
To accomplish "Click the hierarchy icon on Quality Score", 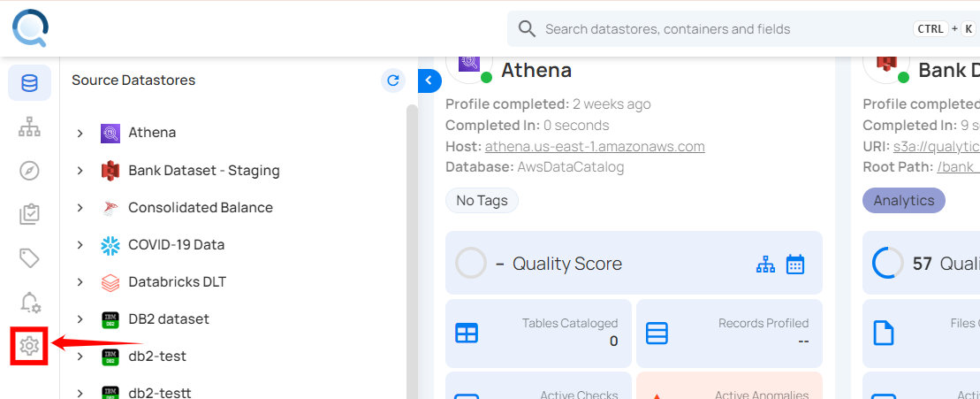I will click(765, 264).
